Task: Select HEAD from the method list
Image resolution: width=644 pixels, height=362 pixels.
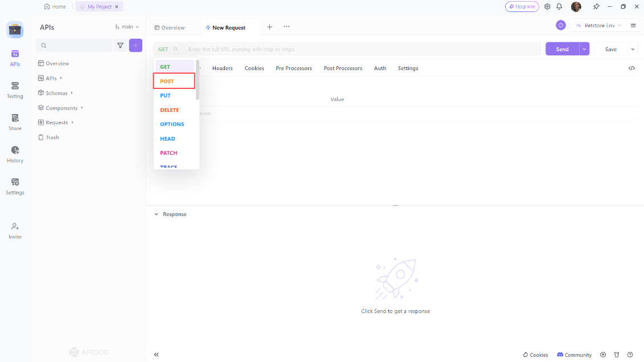Action: click(175, 139)
